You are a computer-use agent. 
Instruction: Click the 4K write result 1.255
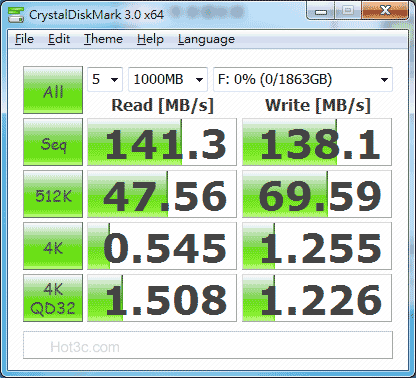317,246
